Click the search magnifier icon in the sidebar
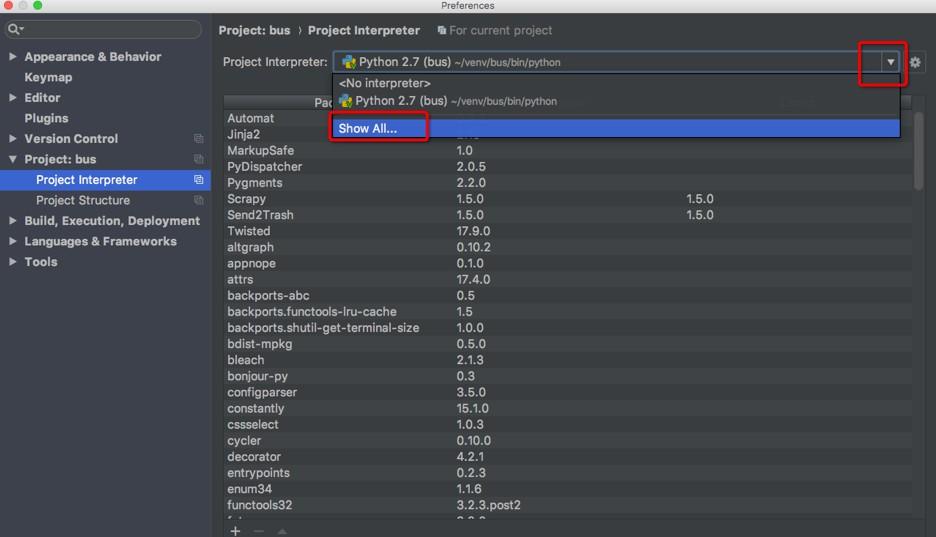Image resolution: width=936 pixels, height=537 pixels. coord(13,29)
